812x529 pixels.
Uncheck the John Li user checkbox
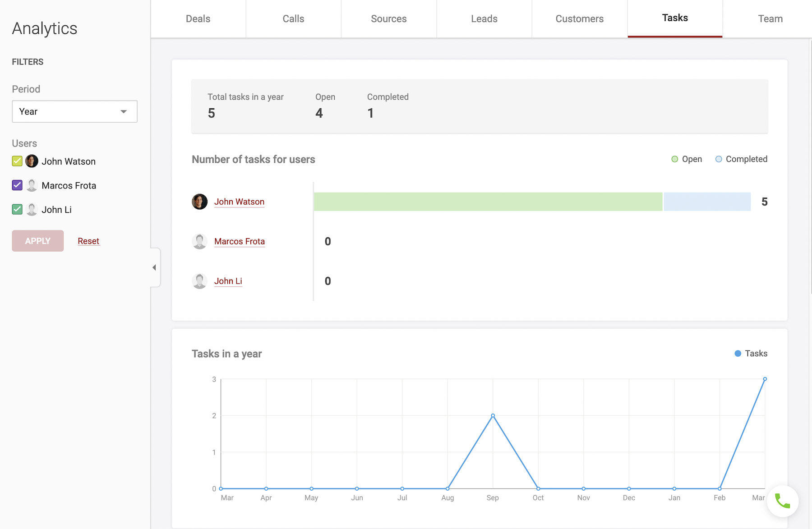(x=17, y=209)
